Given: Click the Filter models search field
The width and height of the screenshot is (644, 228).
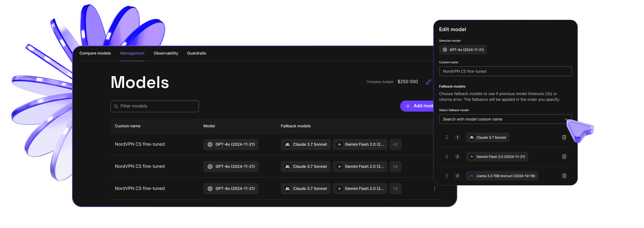Looking at the screenshot, I should [155, 106].
